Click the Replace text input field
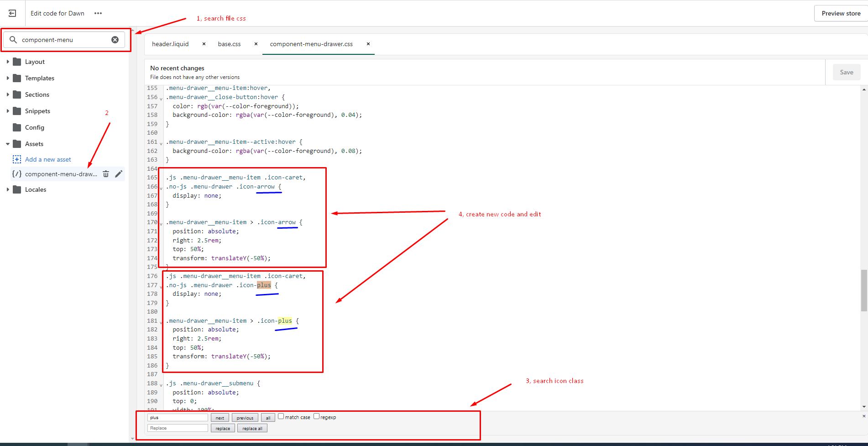Viewport: 868px width, 446px height. (178, 428)
